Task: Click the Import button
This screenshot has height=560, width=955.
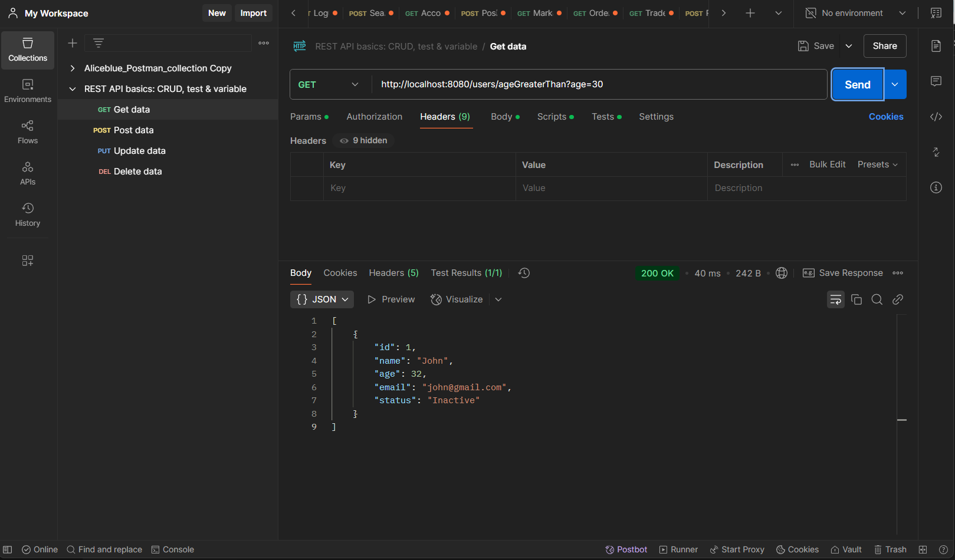Action: pyautogui.click(x=254, y=13)
